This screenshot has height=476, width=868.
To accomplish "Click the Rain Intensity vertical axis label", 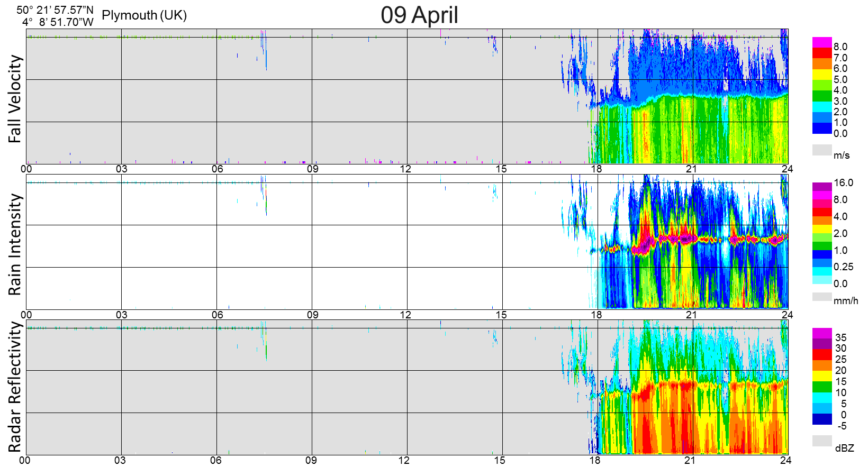I will 15,244.
